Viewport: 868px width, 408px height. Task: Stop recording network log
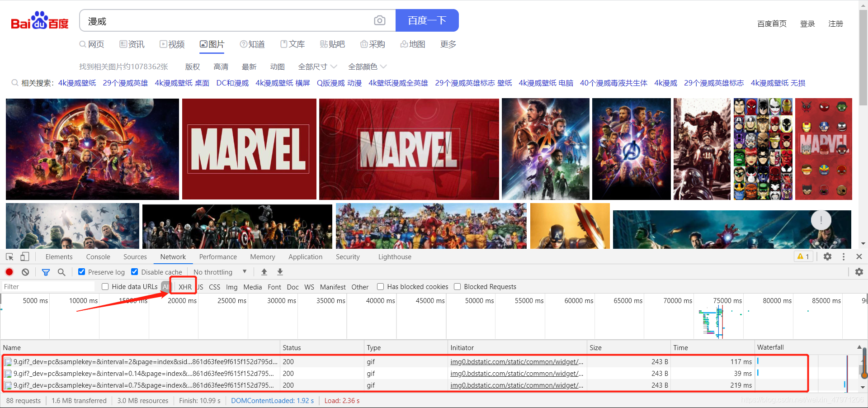coord(9,272)
